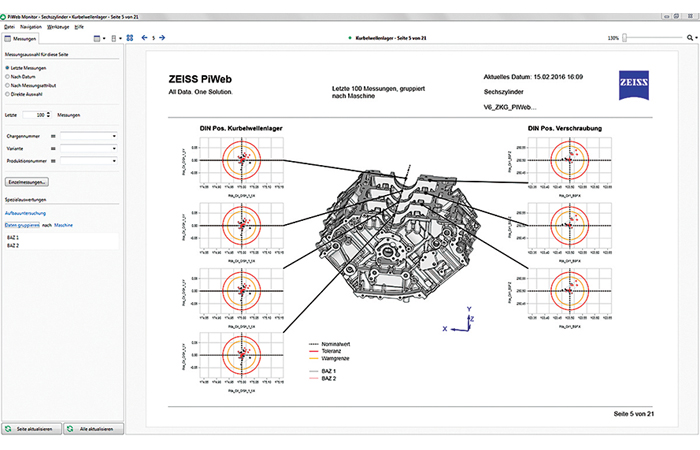Viewport: 700px width, 450px height.
Task: Click the Toleranz red legend swatch
Action: coord(313,351)
